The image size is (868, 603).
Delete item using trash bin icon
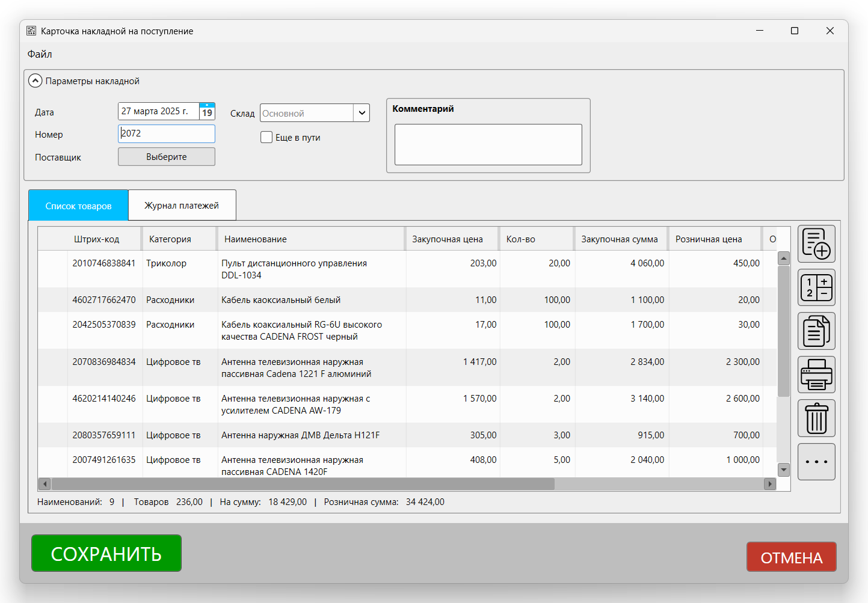pyautogui.click(x=816, y=418)
